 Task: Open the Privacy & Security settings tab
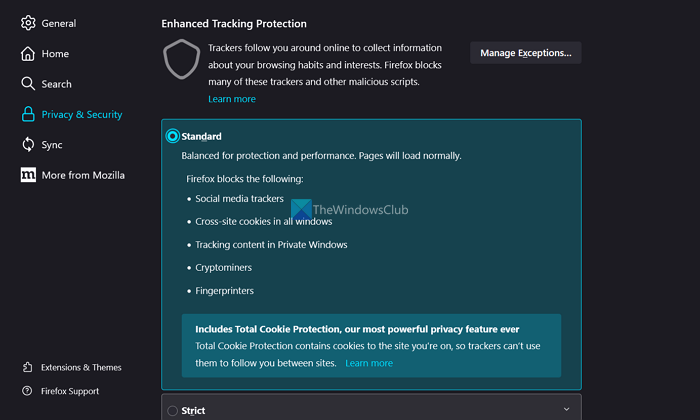click(83, 115)
